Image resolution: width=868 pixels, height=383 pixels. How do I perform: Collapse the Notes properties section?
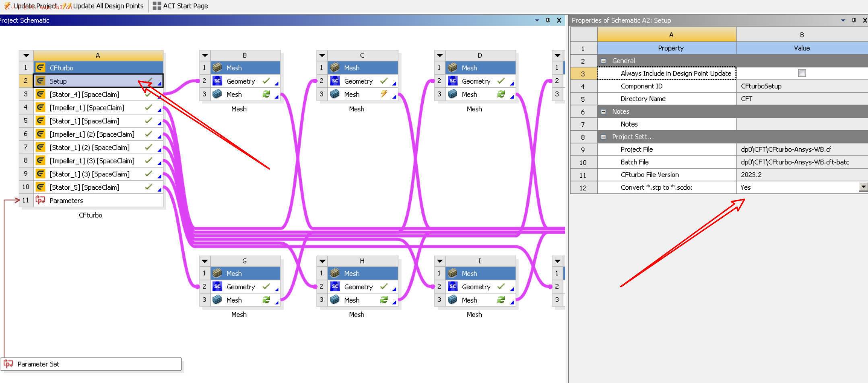point(603,112)
